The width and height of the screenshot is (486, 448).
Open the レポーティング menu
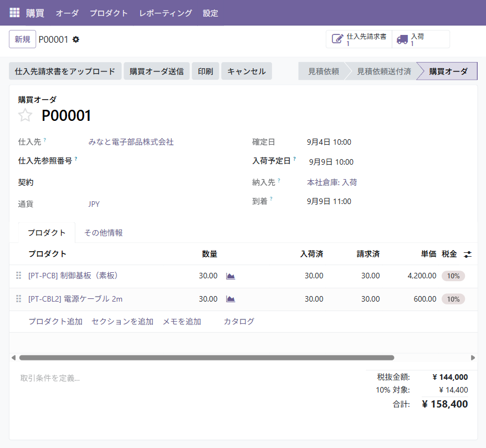tap(166, 13)
